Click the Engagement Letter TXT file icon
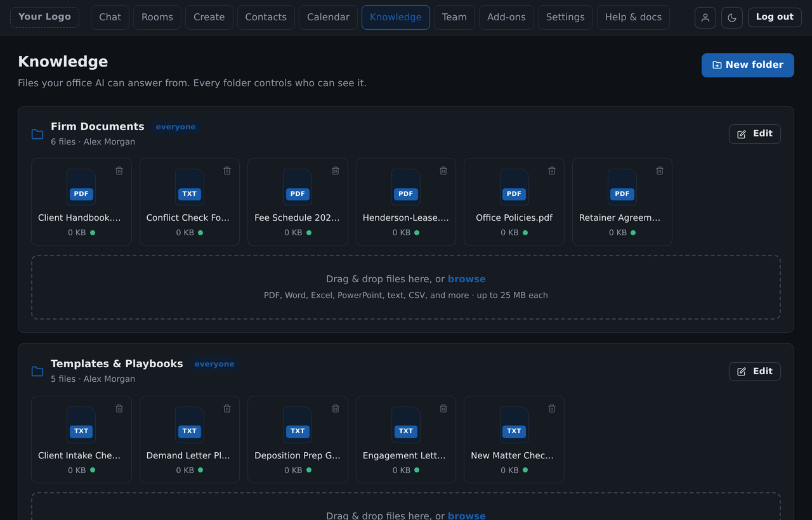 tap(405, 424)
